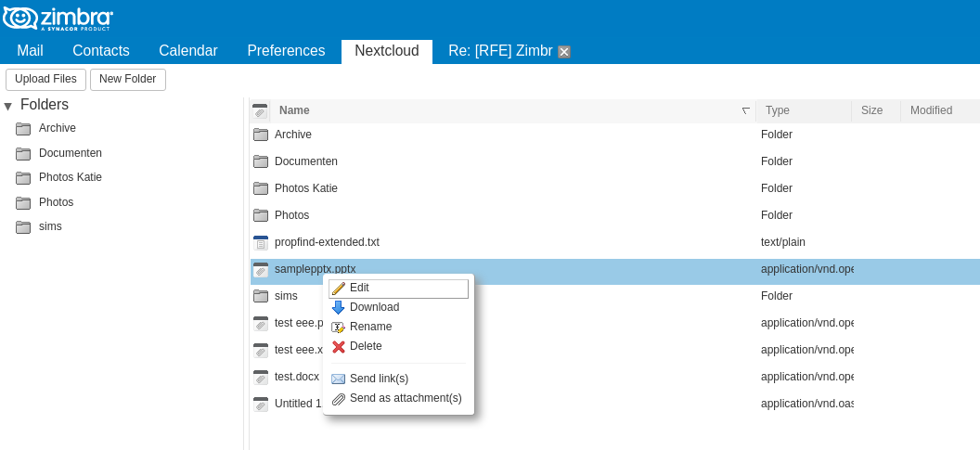The image size is (980, 450).
Task: Open the sims folder in sidebar
Action: coord(50,226)
